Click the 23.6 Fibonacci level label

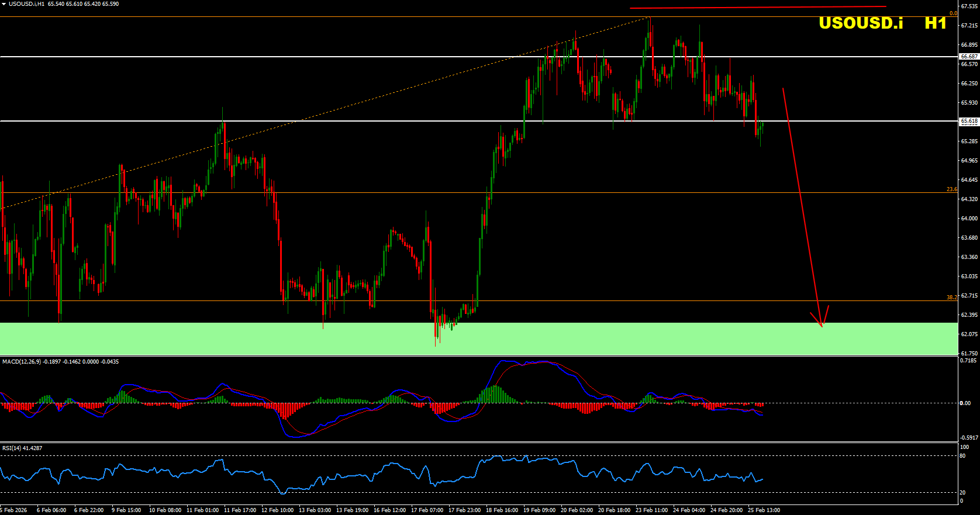(x=951, y=189)
